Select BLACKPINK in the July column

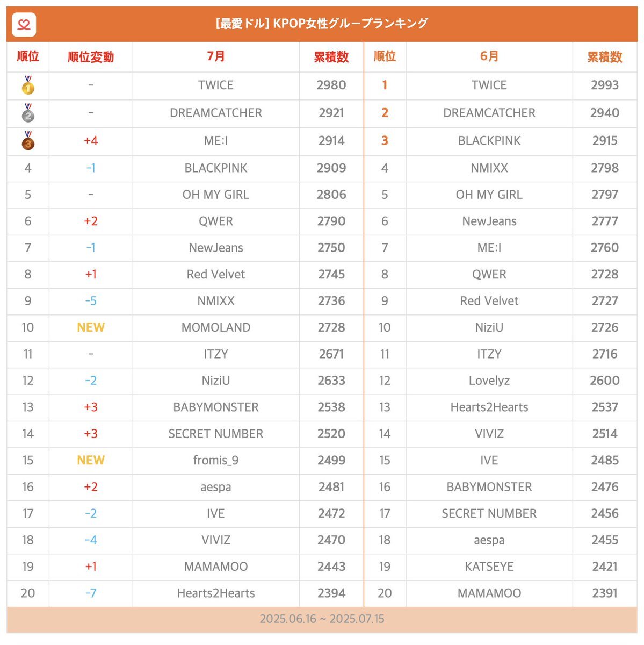(216, 168)
